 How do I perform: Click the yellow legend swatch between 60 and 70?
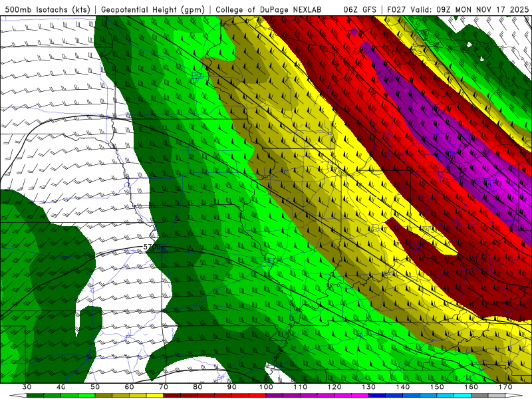coord(155,396)
